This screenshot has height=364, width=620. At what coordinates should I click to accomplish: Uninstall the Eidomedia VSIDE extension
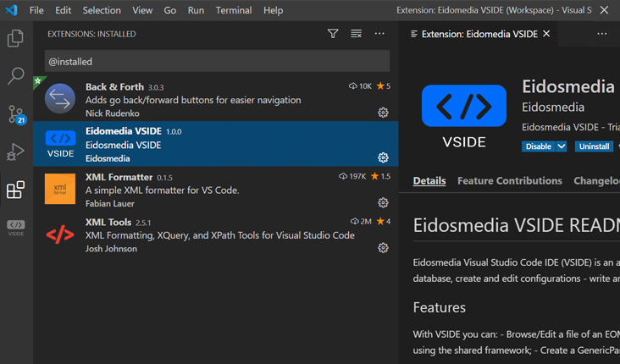click(x=594, y=146)
